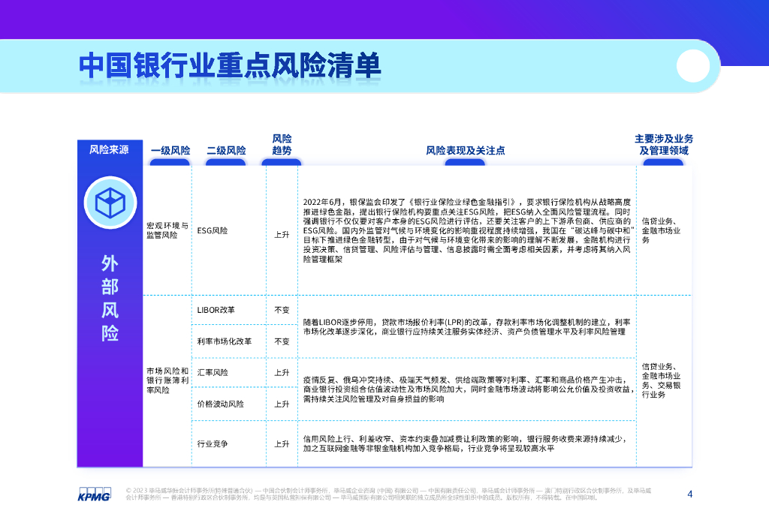Click the 利率市场化改革 cell
Image resolution: width=769 pixels, height=532 pixels.
[225, 341]
